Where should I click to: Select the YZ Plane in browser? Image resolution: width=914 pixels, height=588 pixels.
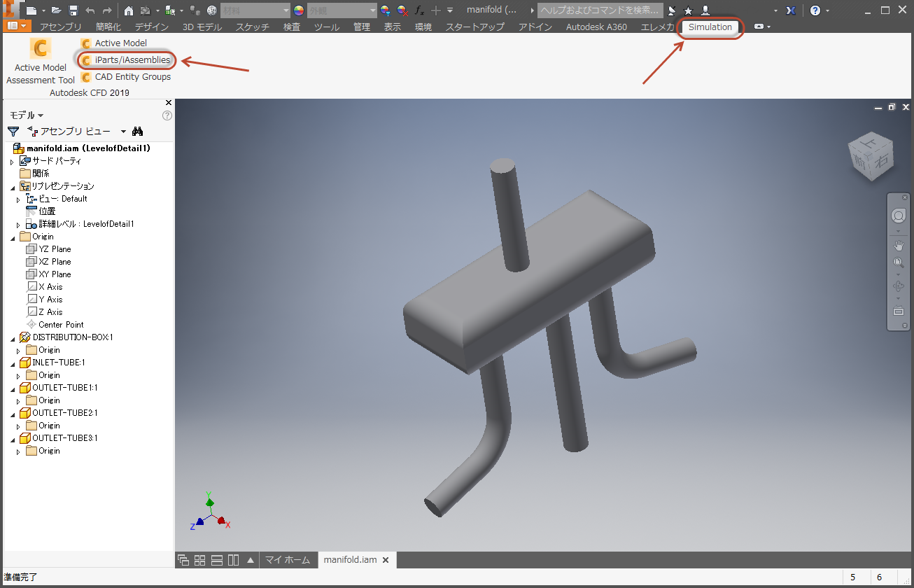48,249
